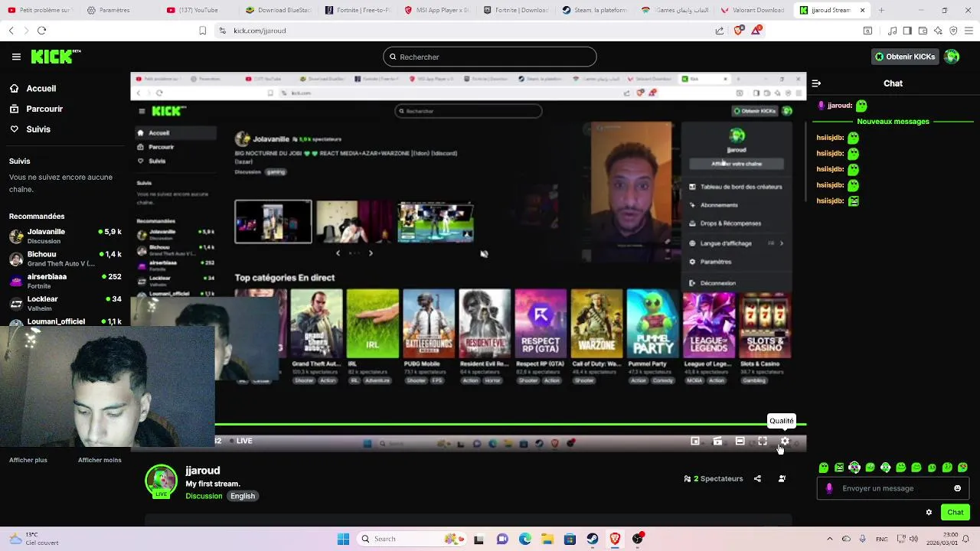Screen dimensions: 980x551
Task: Insert the first green blob emote
Action: [824, 468]
